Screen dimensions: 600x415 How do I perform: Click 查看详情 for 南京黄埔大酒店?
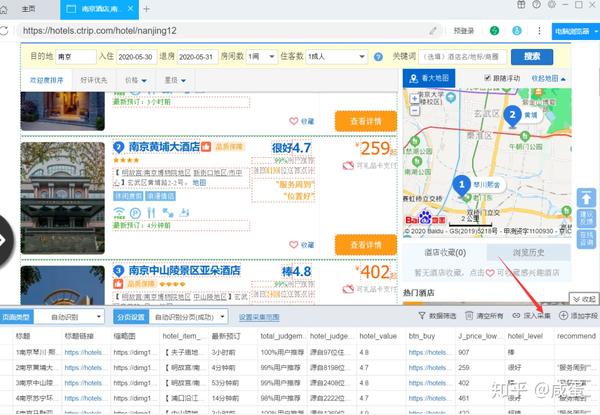click(366, 245)
